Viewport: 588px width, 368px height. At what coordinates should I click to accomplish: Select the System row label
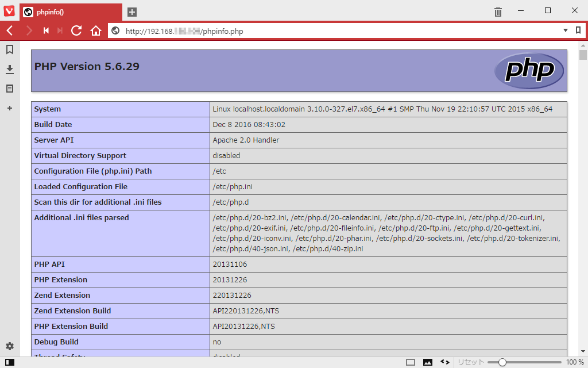click(x=47, y=109)
